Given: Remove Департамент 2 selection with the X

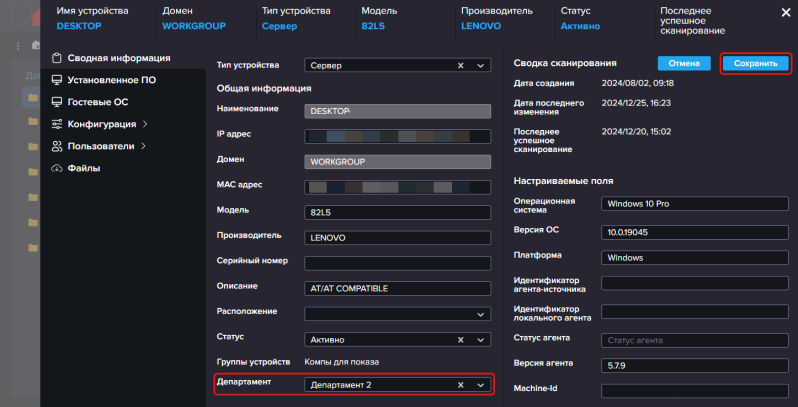Looking at the screenshot, I should tap(461, 385).
